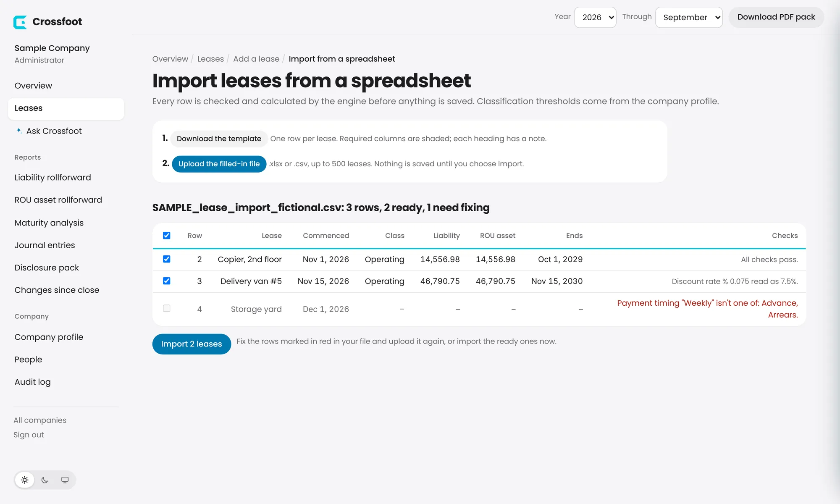Select system theme monitor icon
This screenshot has height=504, width=840.
(65, 480)
